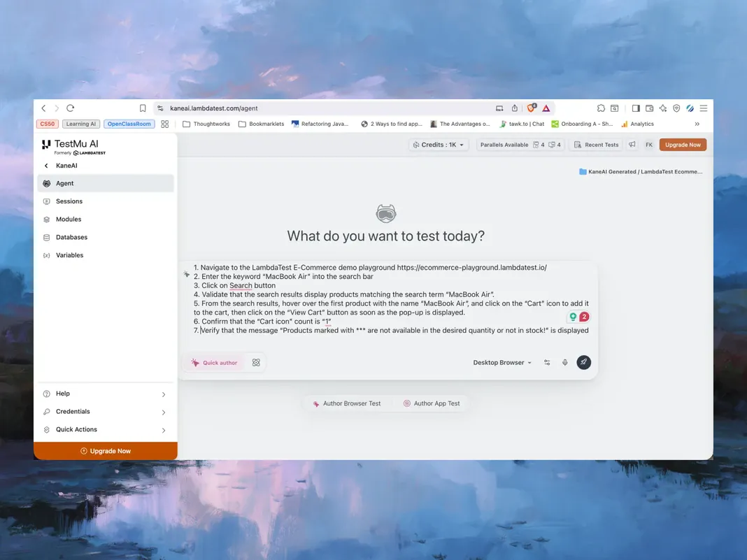The height and width of the screenshot is (560, 747).
Task: Click the 'What do you want to test today?' heading
Action: tap(386, 236)
